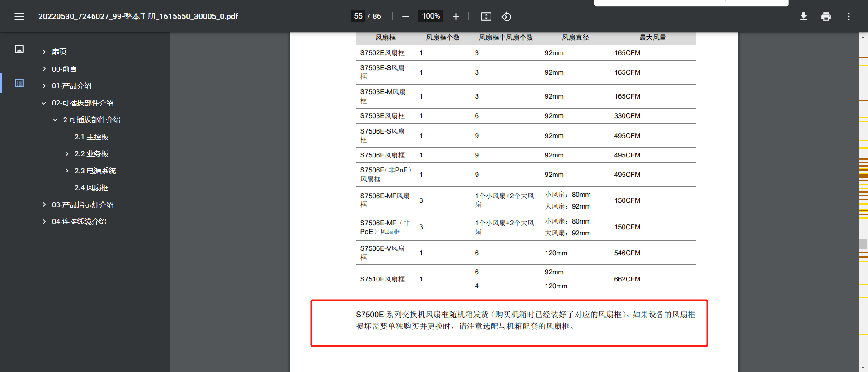
Task: Click the 330CFM airflow value
Action: click(627, 116)
